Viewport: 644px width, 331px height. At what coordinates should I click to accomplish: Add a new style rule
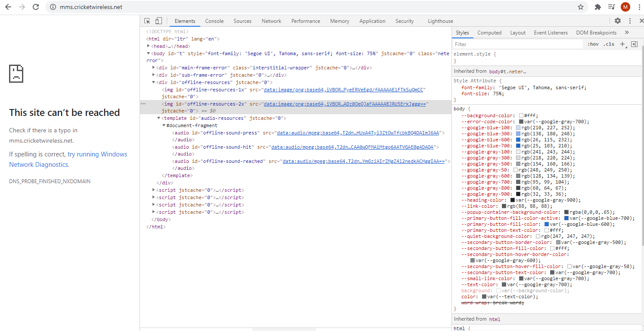[x=622, y=44]
